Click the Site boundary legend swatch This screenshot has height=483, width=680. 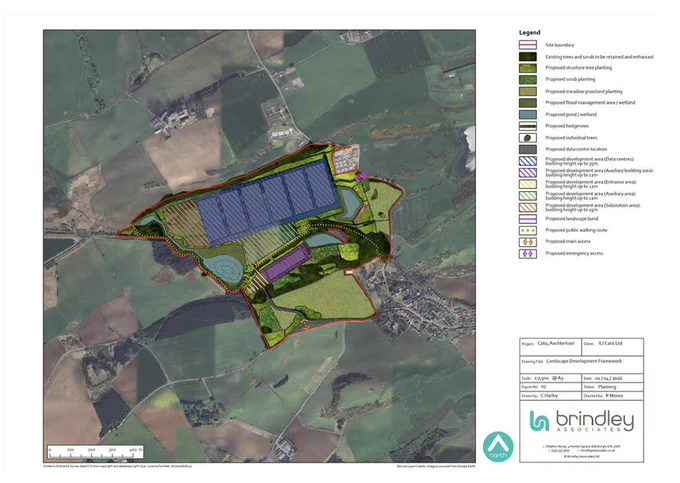click(527, 45)
